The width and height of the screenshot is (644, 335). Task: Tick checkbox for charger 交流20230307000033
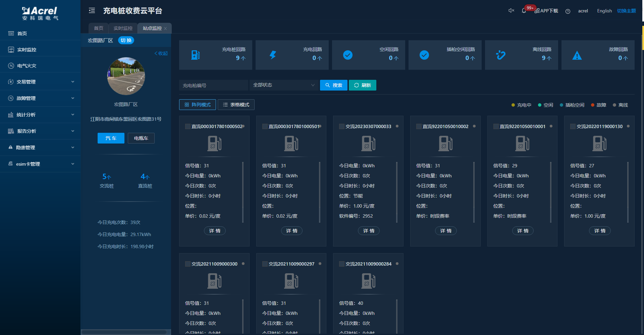342,126
